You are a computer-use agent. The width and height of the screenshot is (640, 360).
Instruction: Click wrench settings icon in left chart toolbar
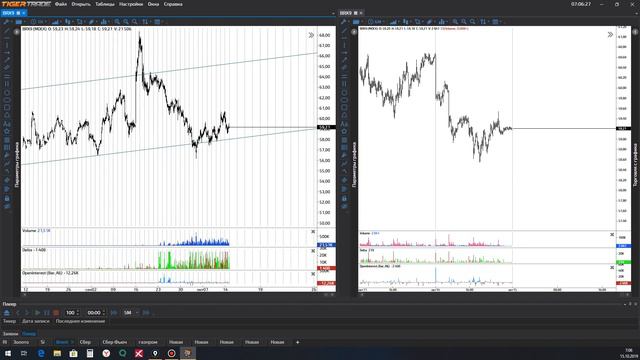click(7, 22)
